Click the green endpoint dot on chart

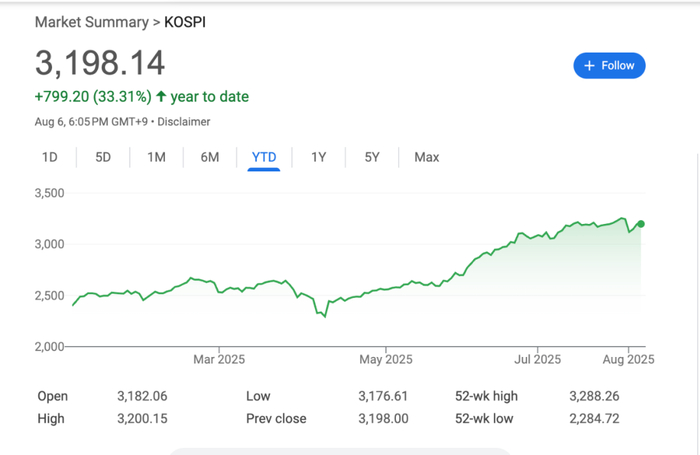click(641, 224)
